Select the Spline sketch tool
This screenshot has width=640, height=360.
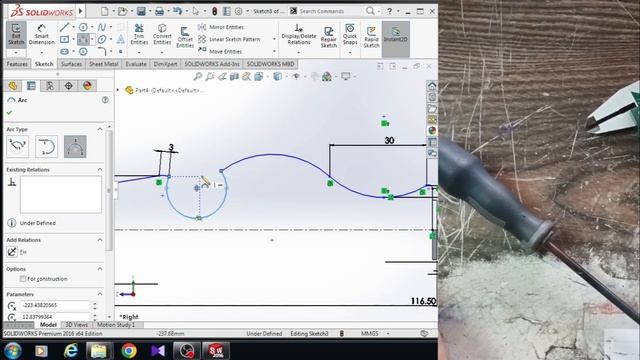(102, 27)
